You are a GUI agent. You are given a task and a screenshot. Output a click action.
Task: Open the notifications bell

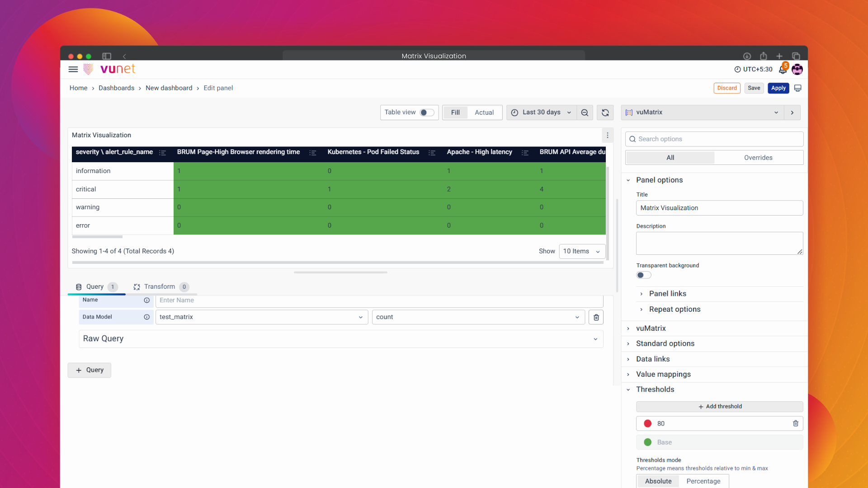pyautogui.click(x=783, y=70)
